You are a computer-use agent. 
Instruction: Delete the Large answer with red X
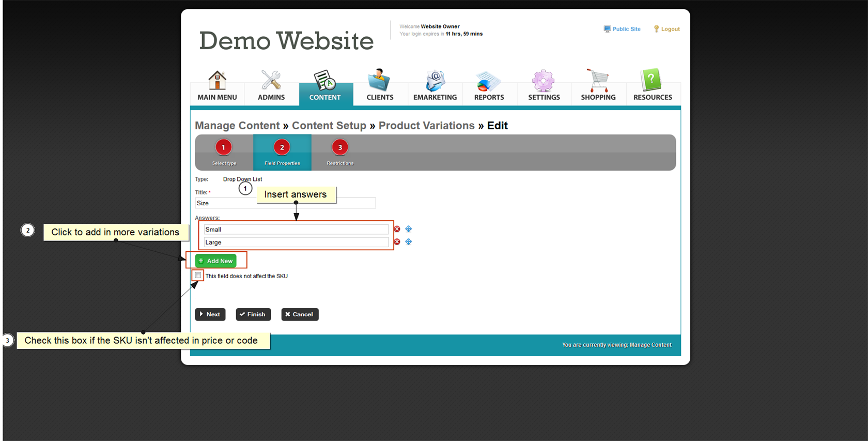397,242
